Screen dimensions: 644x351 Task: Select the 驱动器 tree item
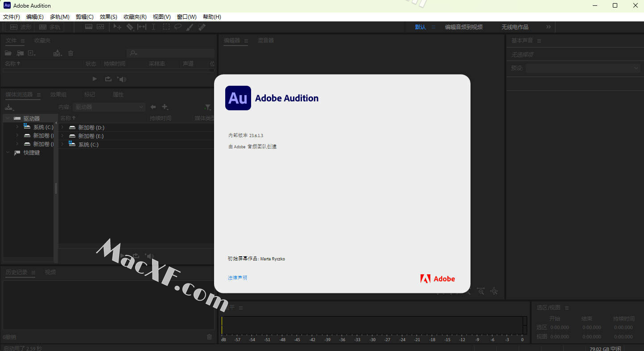pyautogui.click(x=31, y=118)
